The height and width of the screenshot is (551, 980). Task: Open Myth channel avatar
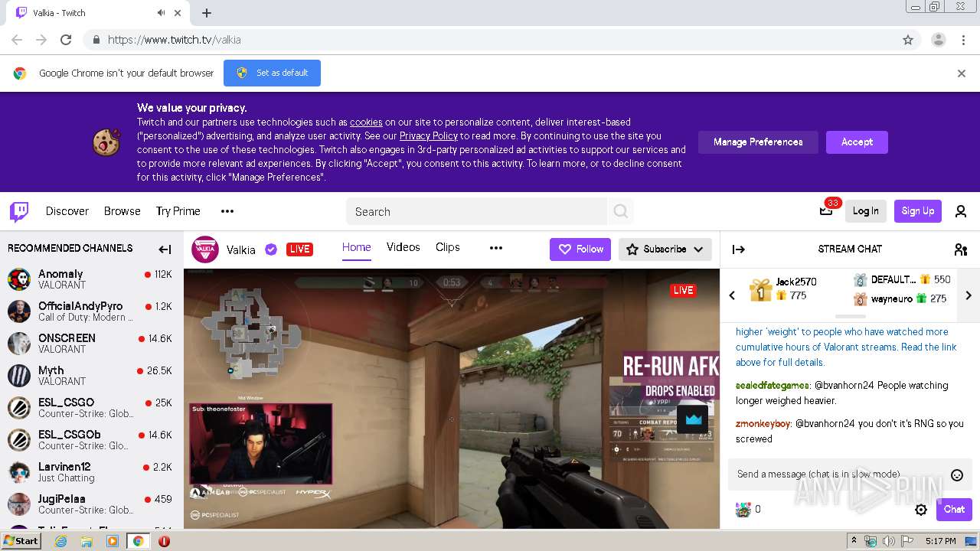19,376
